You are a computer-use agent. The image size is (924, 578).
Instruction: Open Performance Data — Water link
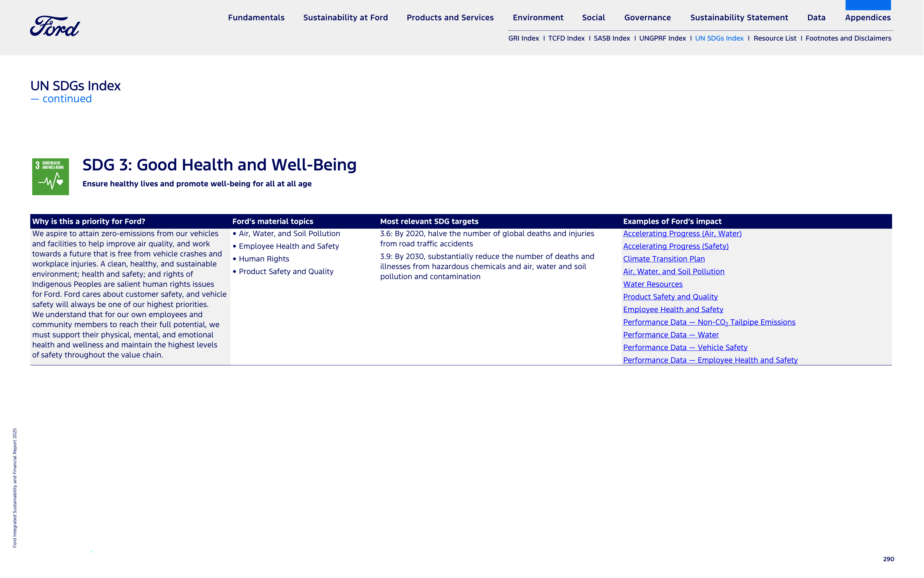coord(671,335)
